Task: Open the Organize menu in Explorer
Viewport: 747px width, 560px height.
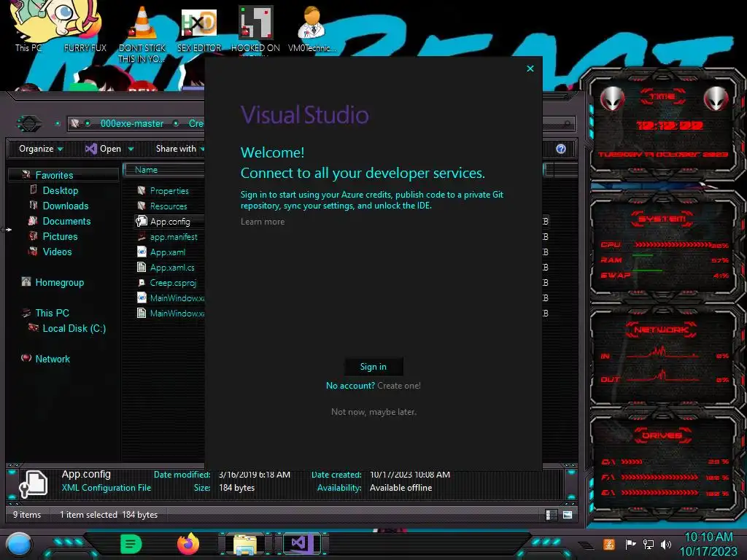Action: pyautogui.click(x=41, y=149)
